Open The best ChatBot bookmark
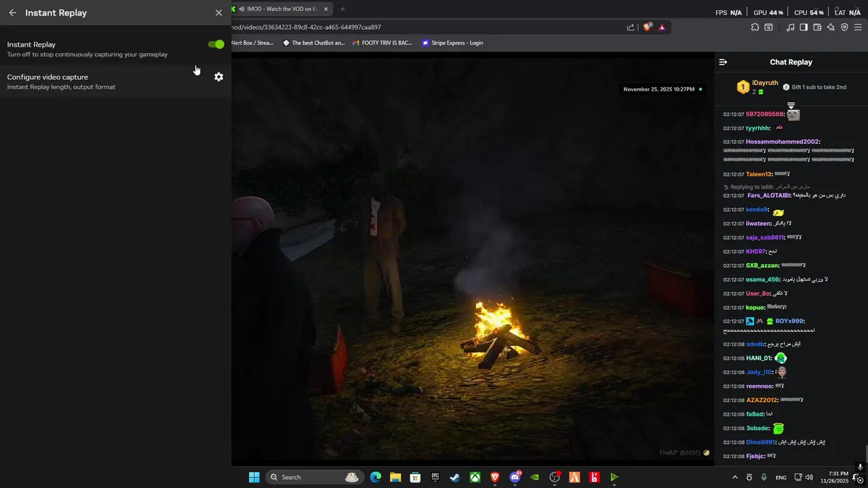This screenshot has width=868, height=488. (x=314, y=43)
